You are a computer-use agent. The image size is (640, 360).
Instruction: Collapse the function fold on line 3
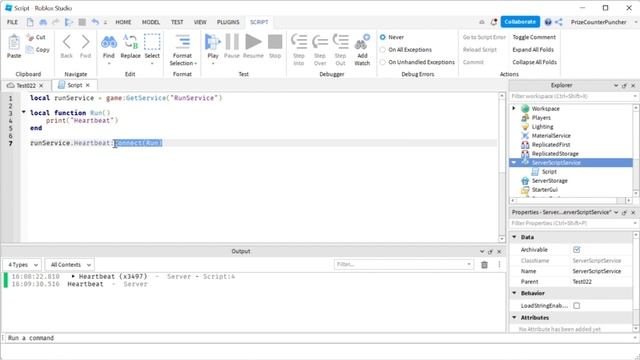pos(24,112)
